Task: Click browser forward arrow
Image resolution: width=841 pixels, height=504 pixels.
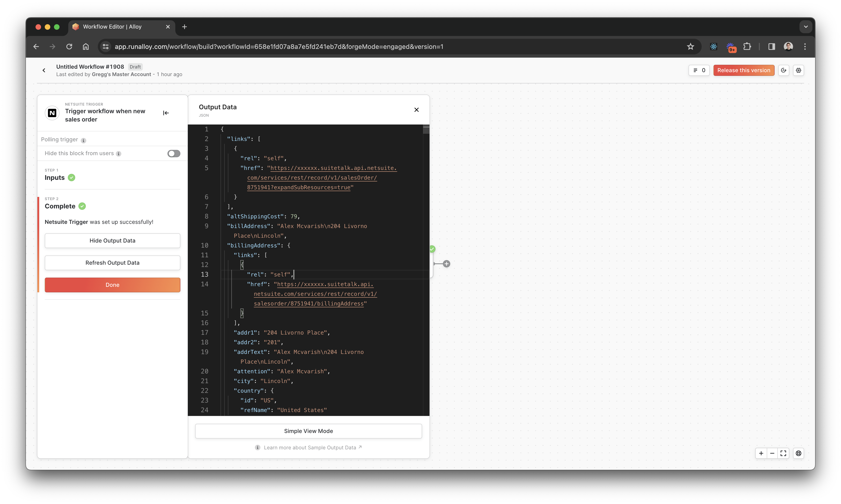Action: (x=52, y=47)
